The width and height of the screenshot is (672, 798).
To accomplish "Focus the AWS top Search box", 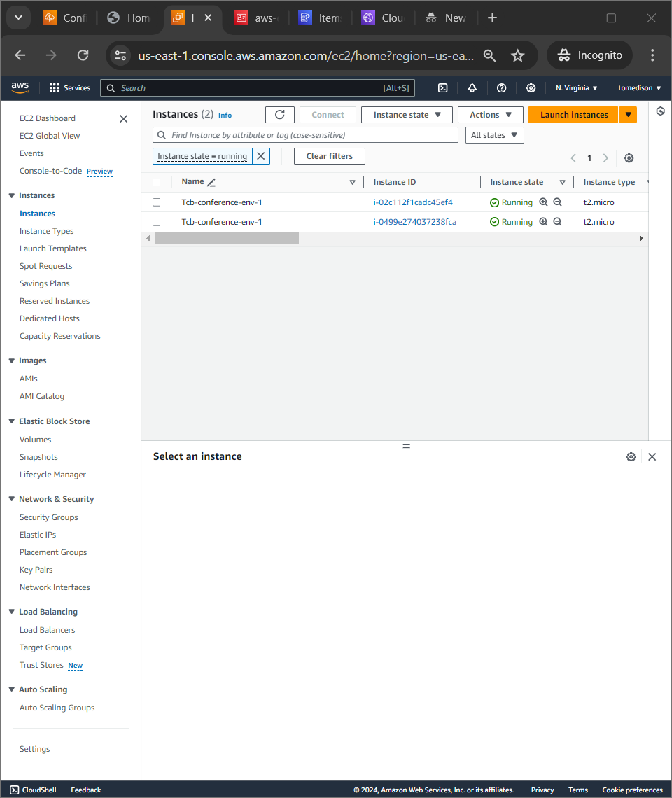I will pos(258,88).
